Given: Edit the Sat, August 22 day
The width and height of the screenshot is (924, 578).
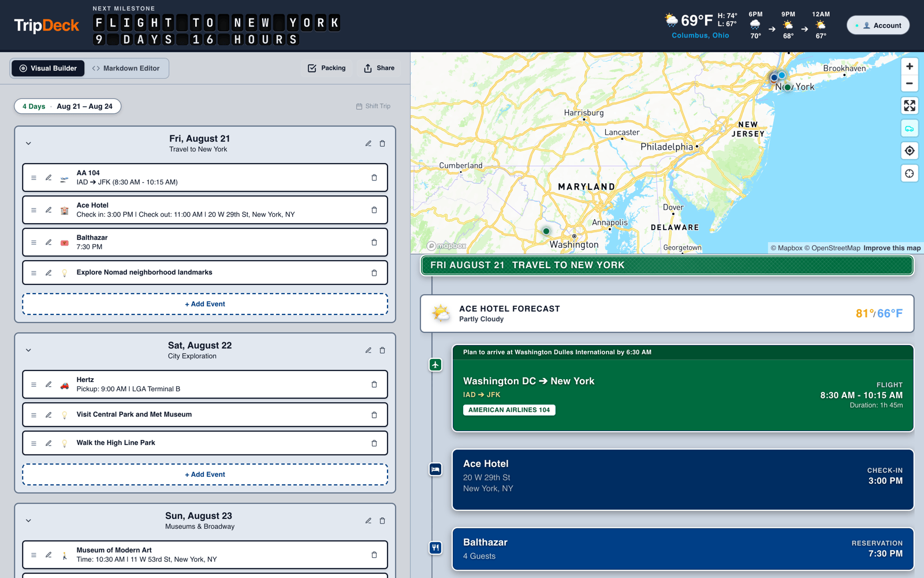Looking at the screenshot, I should (368, 350).
